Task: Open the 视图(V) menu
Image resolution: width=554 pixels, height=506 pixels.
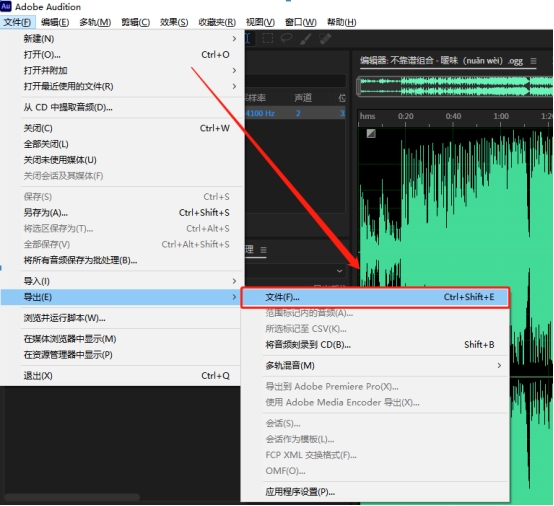Action: click(x=260, y=22)
